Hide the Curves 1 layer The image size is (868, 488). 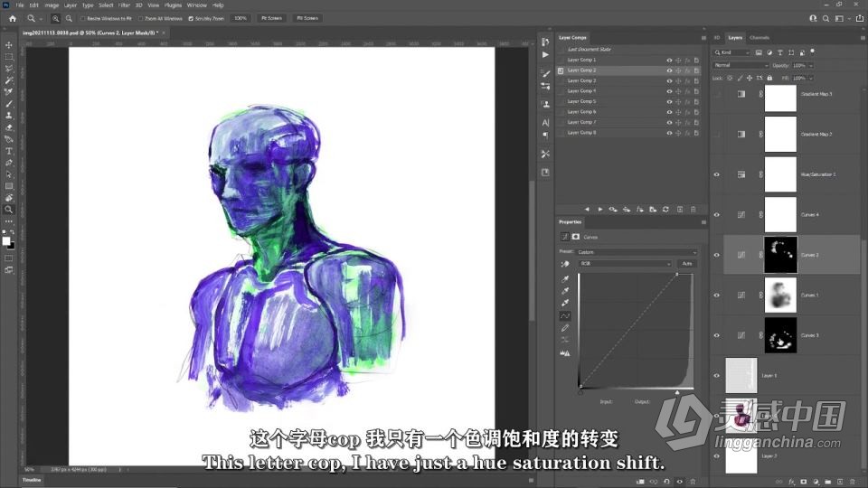coord(716,295)
